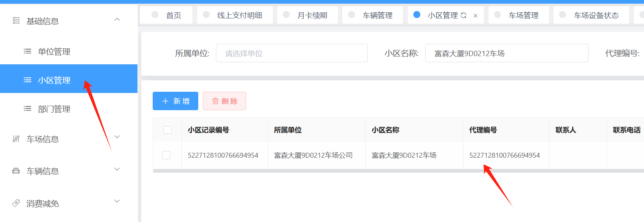The image size is (644, 222).
Task: Click the trash icon in 删除 button
Action: [x=215, y=101]
